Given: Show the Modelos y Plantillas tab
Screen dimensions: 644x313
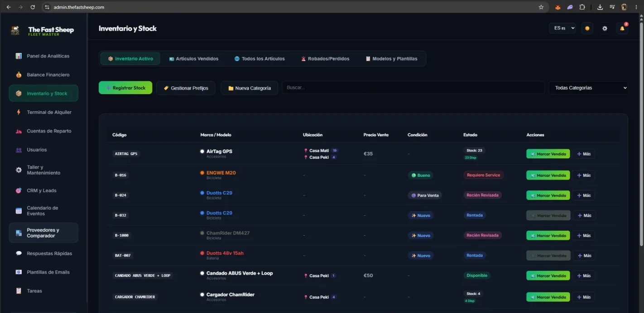Looking at the screenshot, I should pyautogui.click(x=391, y=59).
